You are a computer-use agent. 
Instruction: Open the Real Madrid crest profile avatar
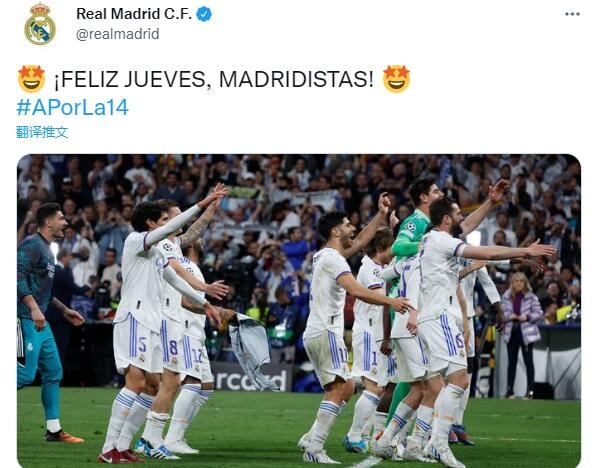click(x=40, y=24)
